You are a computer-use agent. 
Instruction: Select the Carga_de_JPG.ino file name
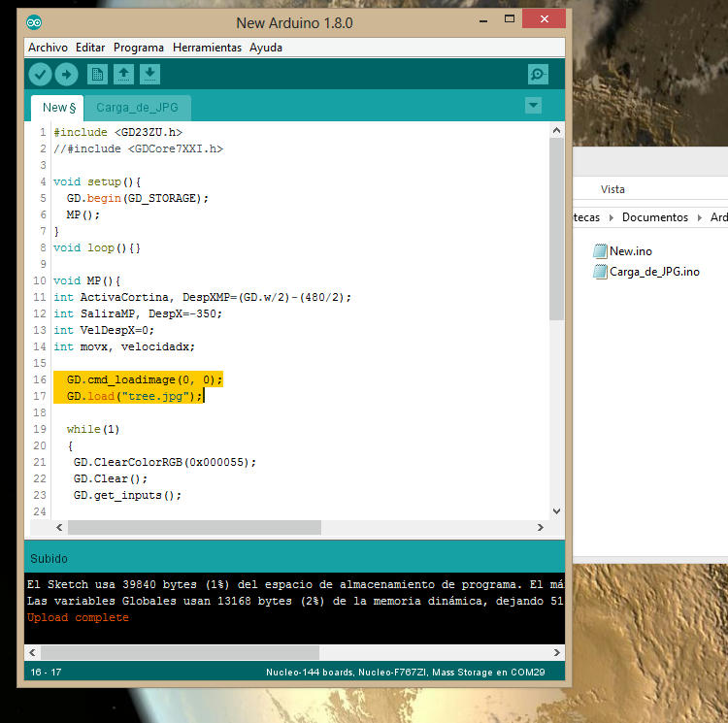tap(654, 272)
